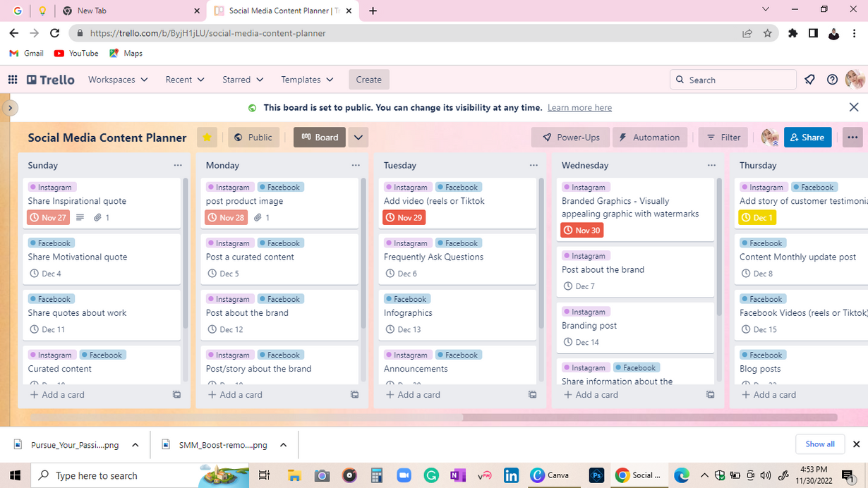Click the Automation lightning button
The height and width of the screenshot is (488, 868).
coord(649,138)
